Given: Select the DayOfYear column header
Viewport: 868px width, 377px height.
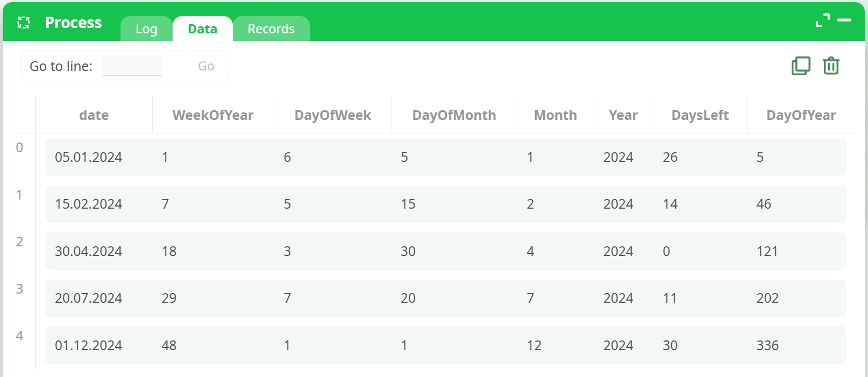Looking at the screenshot, I should coord(801,115).
